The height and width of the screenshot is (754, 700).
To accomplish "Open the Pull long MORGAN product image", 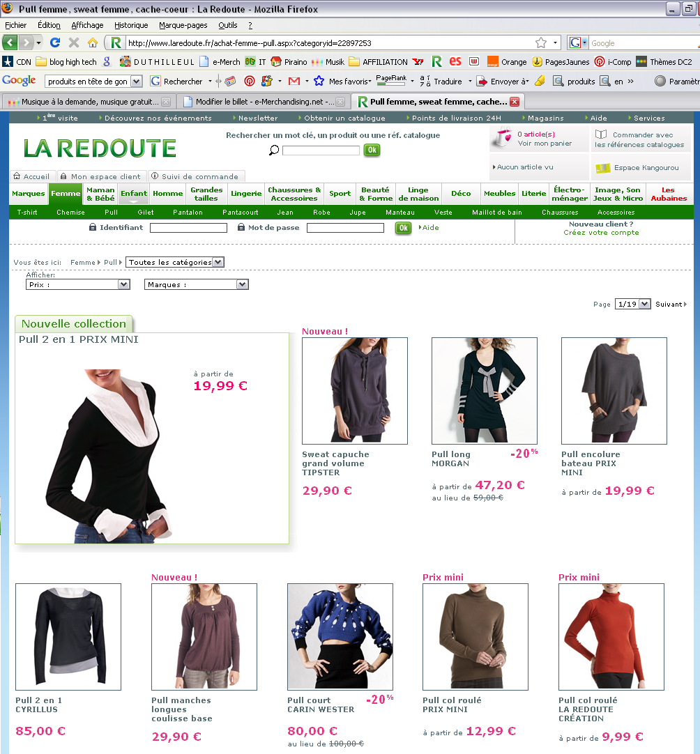I will coord(485,390).
